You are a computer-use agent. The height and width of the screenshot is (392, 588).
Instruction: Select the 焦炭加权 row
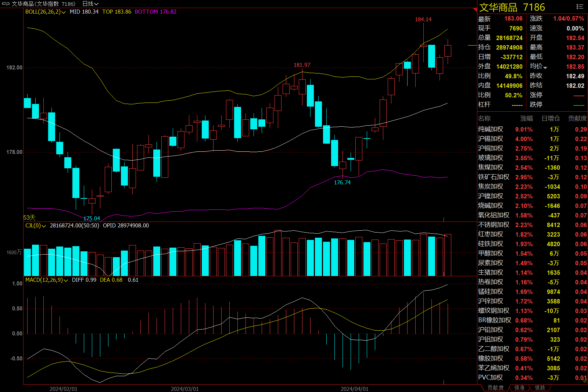(533, 187)
